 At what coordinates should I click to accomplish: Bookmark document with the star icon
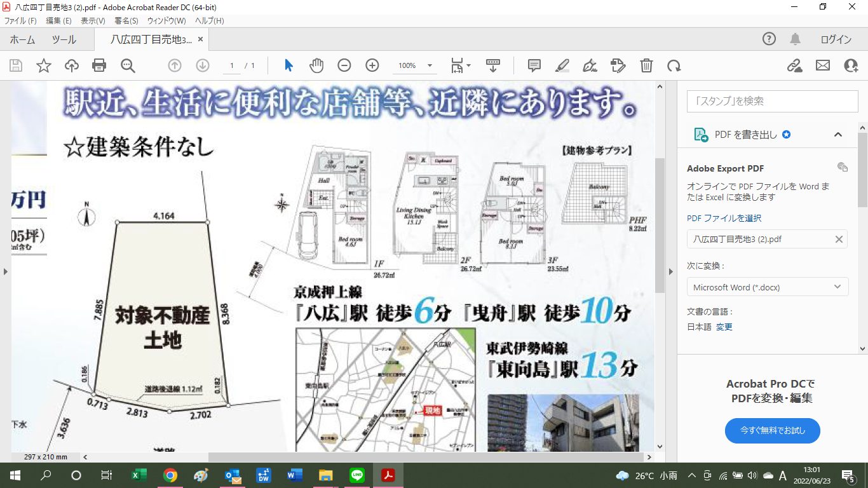click(x=43, y=65)
